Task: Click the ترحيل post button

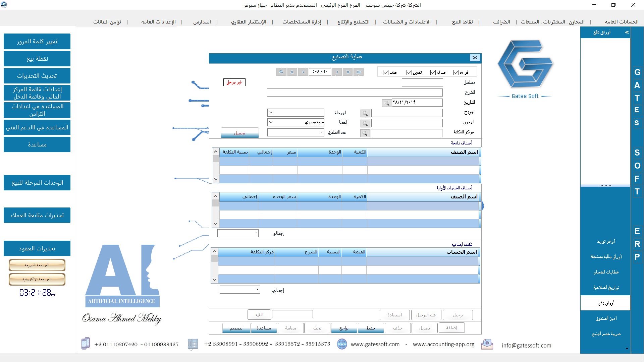Action: pyautogui.click(x=458, y=315)
